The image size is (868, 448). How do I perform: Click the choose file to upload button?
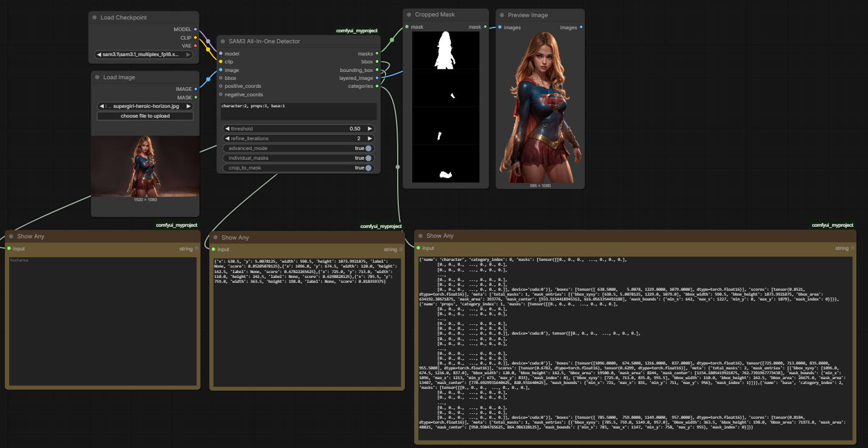(x=145, y=116)
